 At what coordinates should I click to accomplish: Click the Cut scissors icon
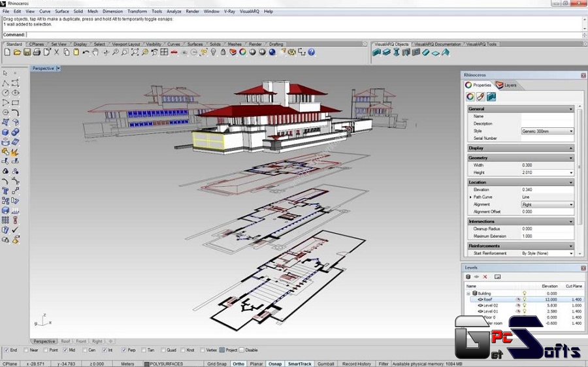[x=57, y=52]
